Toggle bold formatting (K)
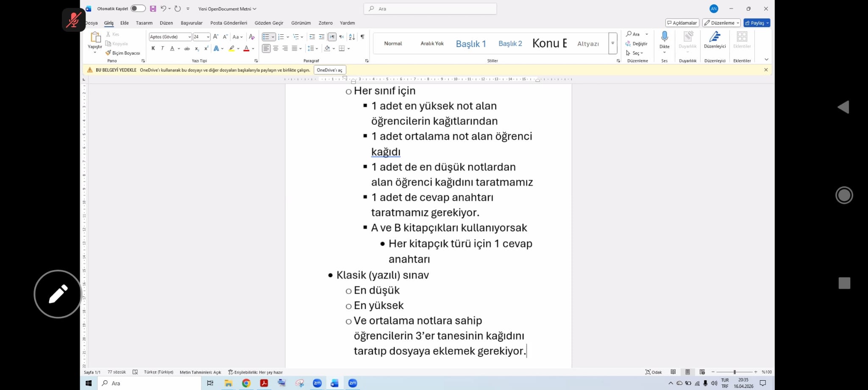Screen dimensions: 868x390 [153, 49]
